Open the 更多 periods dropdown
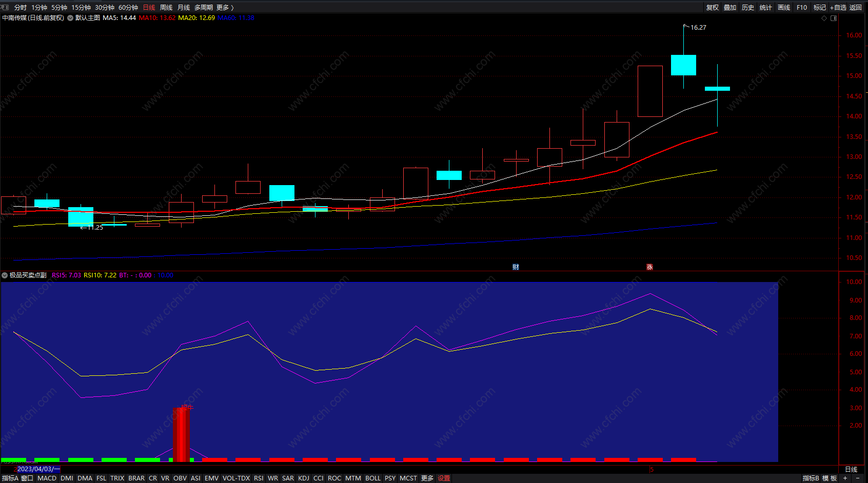This screenshot has width=868, height=483. [225, 7]
